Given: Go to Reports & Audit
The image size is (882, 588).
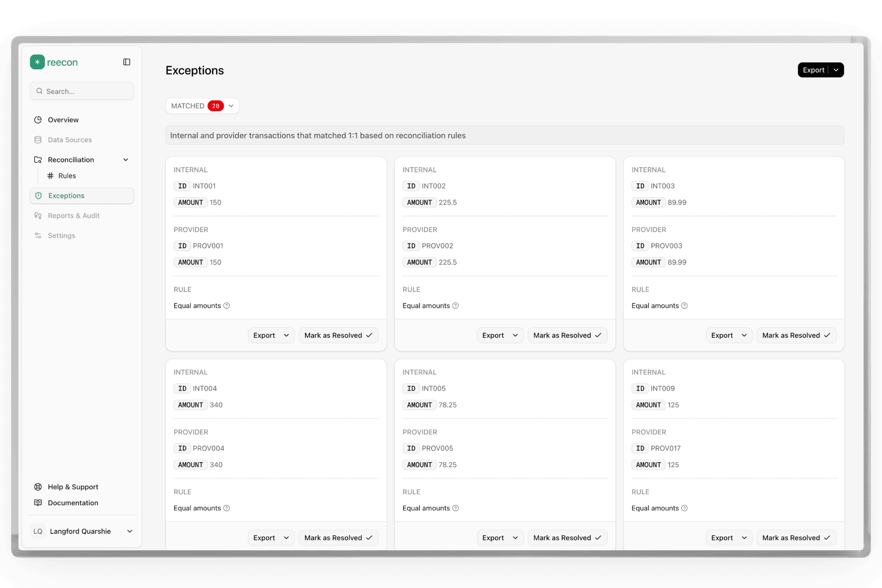Looking at the screenshot, I should tap(73, 216).
